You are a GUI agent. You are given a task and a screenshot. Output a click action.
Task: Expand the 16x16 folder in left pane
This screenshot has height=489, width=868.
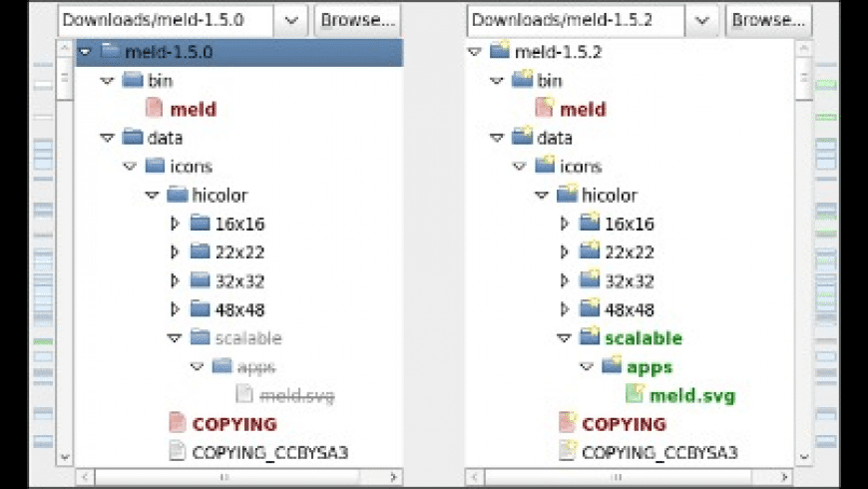pos(175,224)
